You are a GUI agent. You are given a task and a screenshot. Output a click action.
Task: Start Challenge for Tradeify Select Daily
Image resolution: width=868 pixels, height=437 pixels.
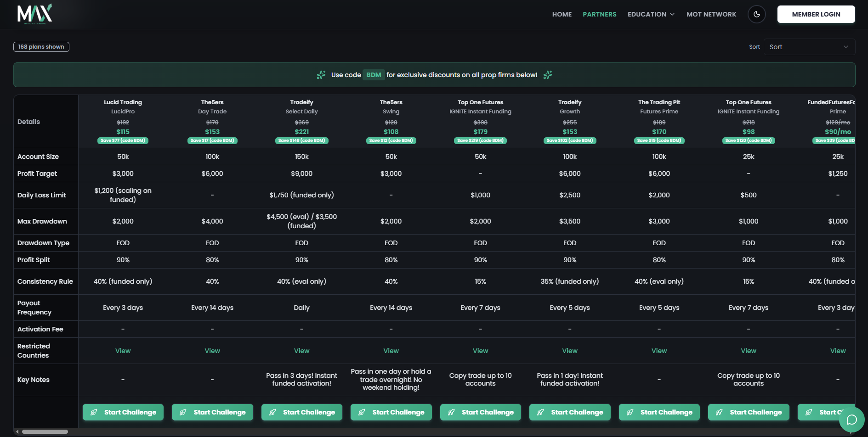pyautogui.click(x=302, y=412)
